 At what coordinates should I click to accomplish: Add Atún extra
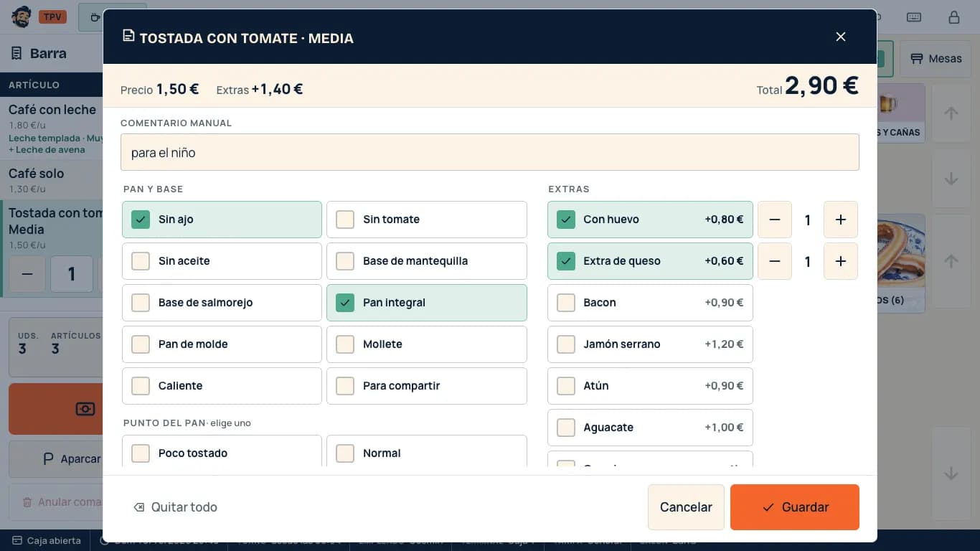(x=650, y=386)
